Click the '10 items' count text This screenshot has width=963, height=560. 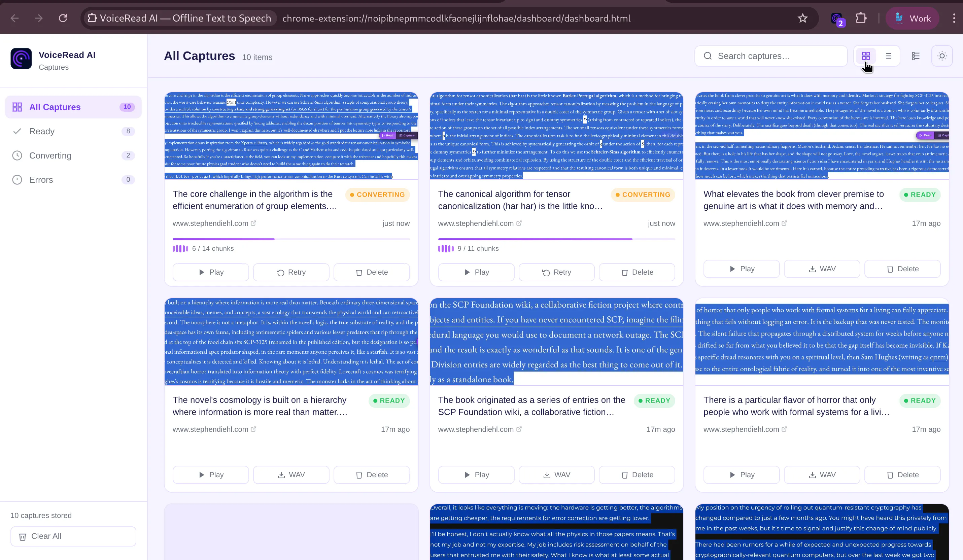pyautogui.click(x=257, y=57)
